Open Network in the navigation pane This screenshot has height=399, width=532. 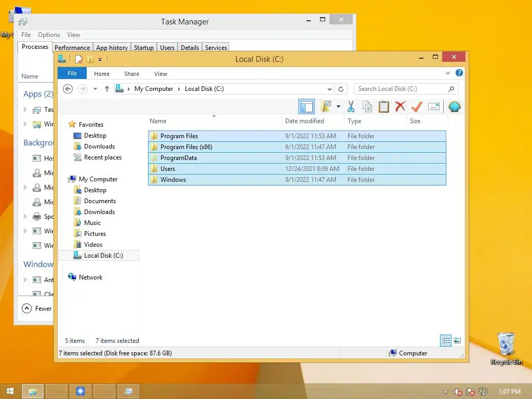click(90, 277)
